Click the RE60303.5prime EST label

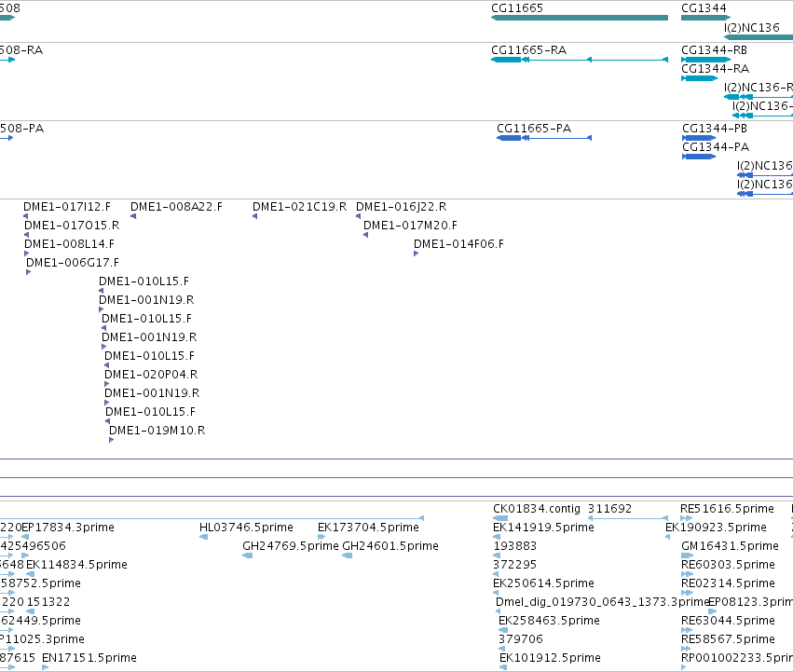pyautogui.click(x=729, y=565)
